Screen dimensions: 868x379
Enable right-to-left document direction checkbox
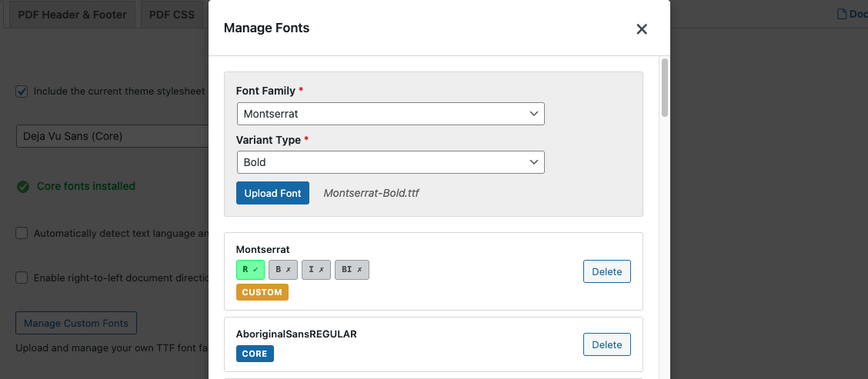click(22, 278)
